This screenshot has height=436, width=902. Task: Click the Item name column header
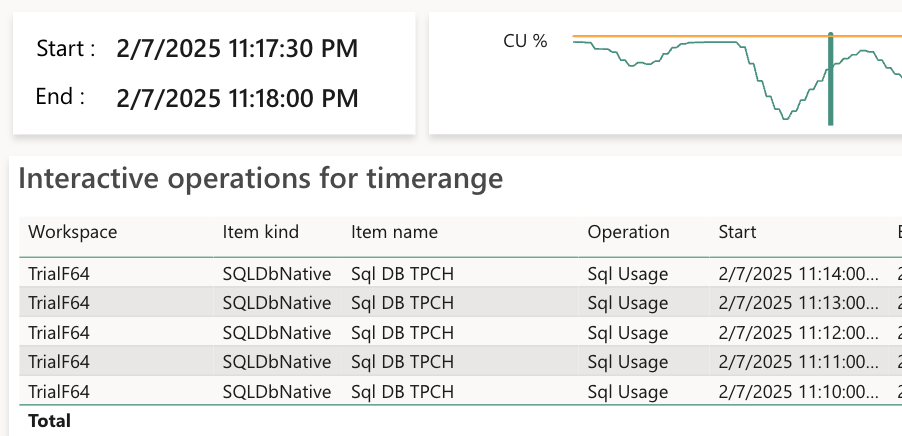click(394, 232)
